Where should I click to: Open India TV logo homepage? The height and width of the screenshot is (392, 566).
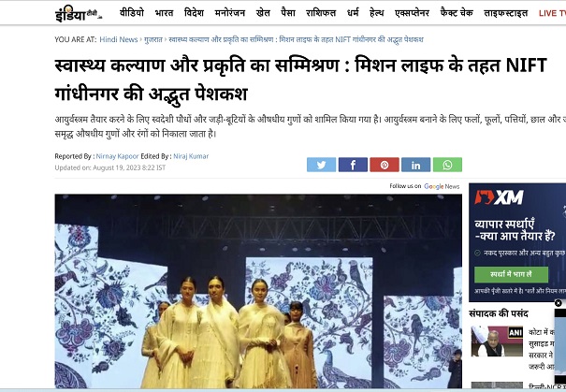(79, 15)
